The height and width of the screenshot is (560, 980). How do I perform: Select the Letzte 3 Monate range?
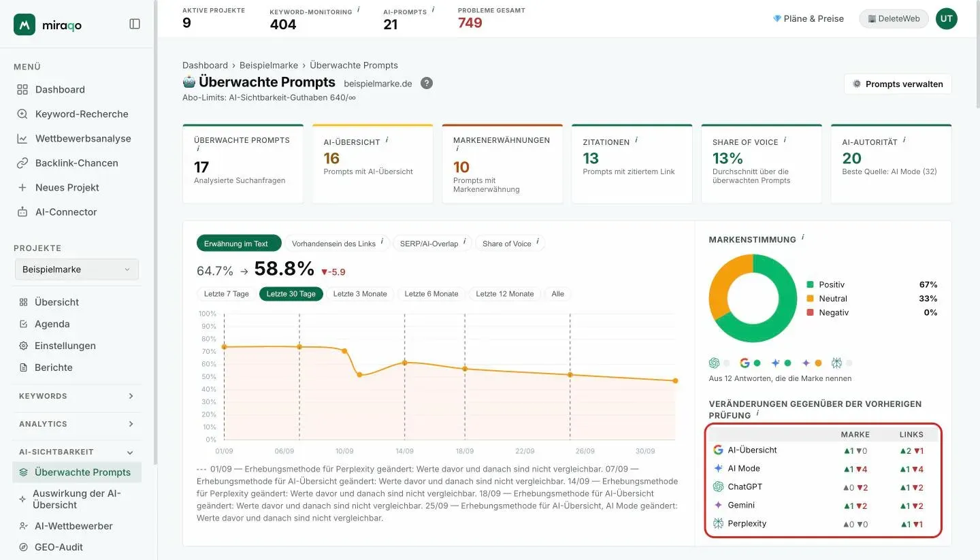360,294
